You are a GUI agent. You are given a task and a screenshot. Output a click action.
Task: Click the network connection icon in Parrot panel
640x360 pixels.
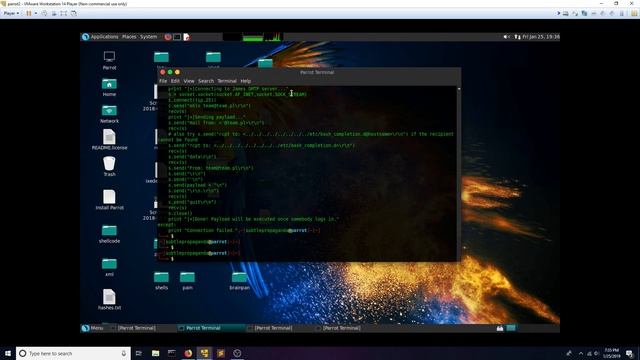517,37
